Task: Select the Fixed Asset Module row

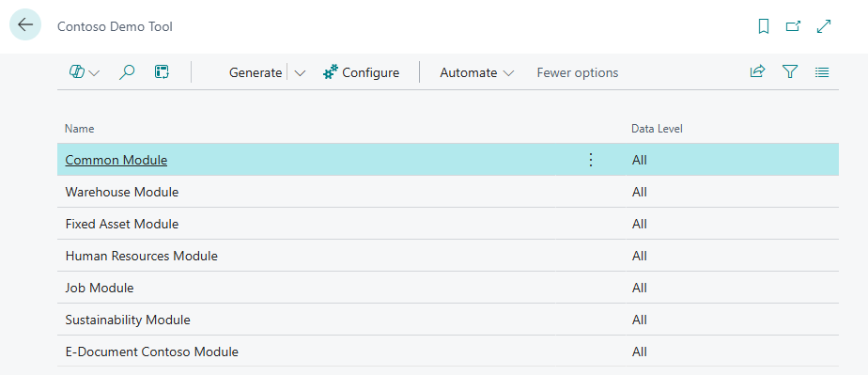Action: (x=448, y=224)
